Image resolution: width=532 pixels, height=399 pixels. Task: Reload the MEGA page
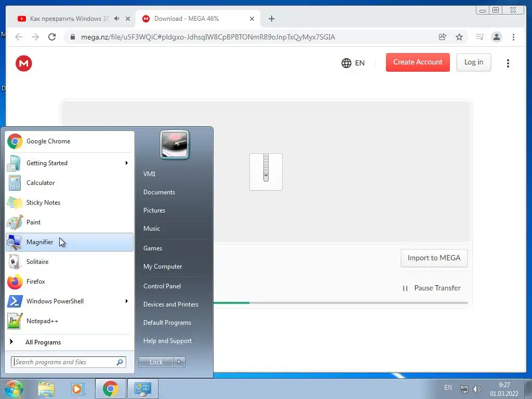[x=52, y=37]
